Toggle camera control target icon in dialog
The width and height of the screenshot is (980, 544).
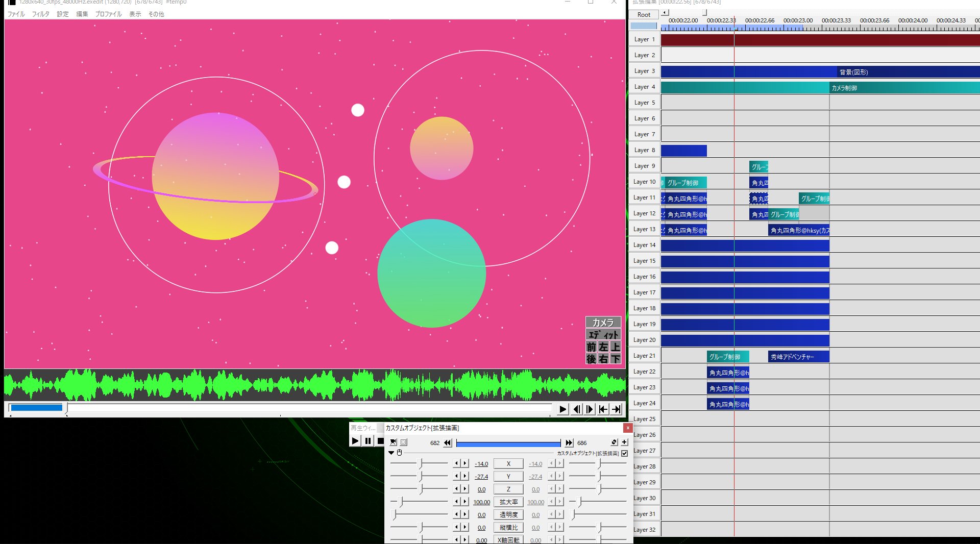(x=393, y=442)
